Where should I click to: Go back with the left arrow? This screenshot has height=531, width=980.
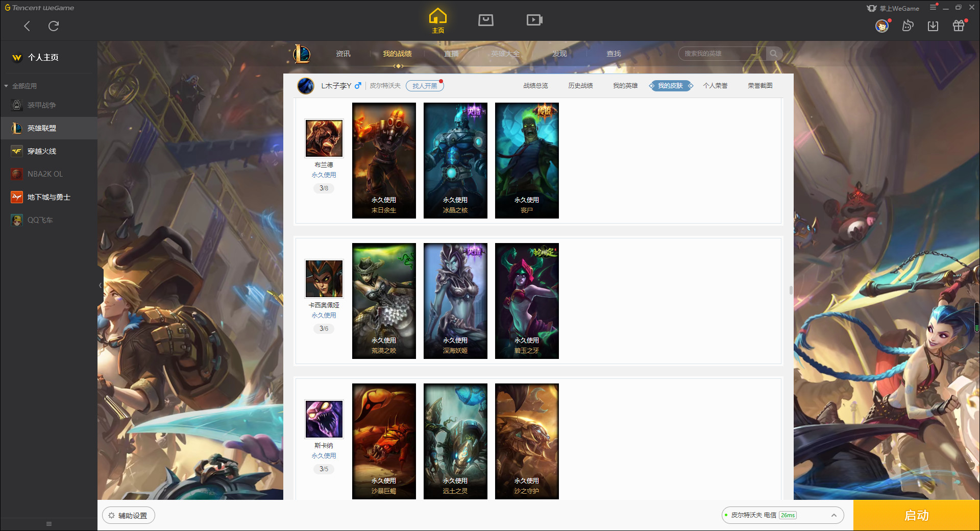click(27, 26)
